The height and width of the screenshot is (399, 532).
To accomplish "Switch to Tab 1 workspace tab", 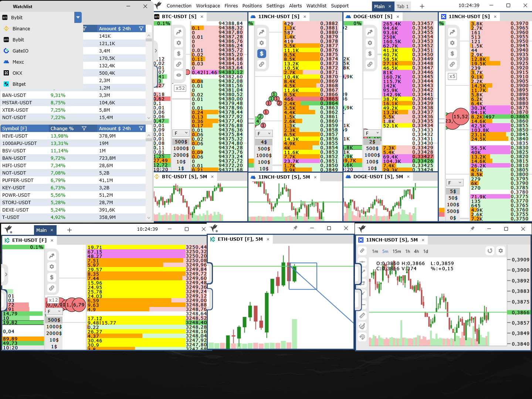I will point(403,6).
